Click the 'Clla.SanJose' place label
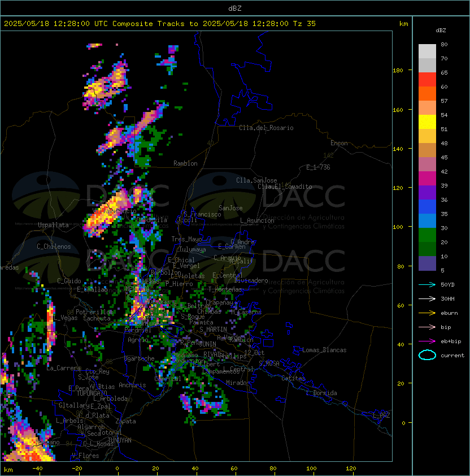The height and width of the screenshot is (476, 470). pos(256,180)
